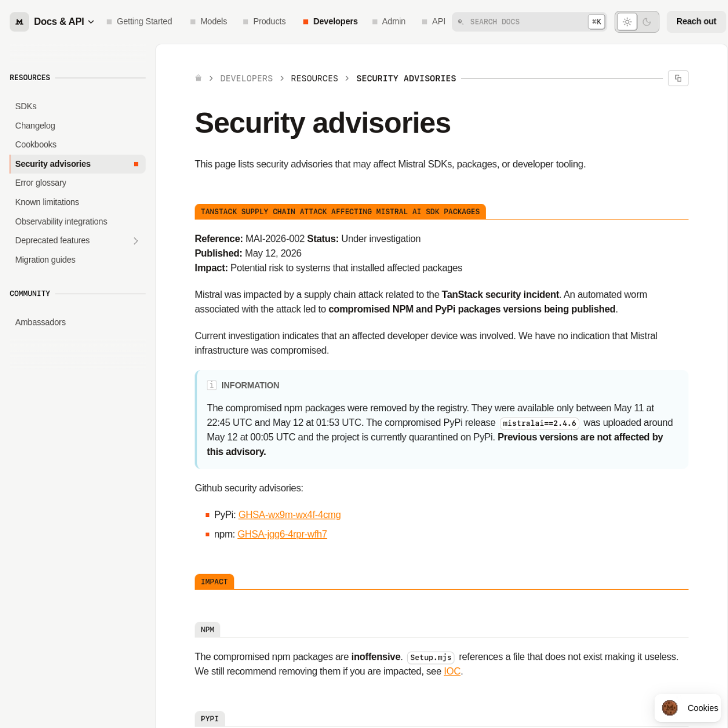This screenshot has width=728, height=728.
Task: Open npm advisory GHSA-jgg6-4rpr-wfh7 link
Action: coord(282,534)
